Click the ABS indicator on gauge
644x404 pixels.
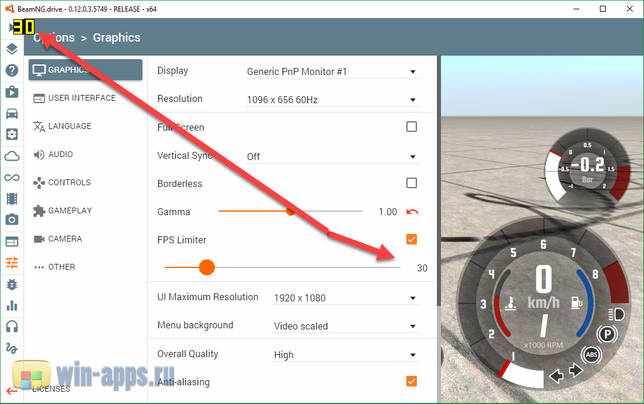point(591,355)
